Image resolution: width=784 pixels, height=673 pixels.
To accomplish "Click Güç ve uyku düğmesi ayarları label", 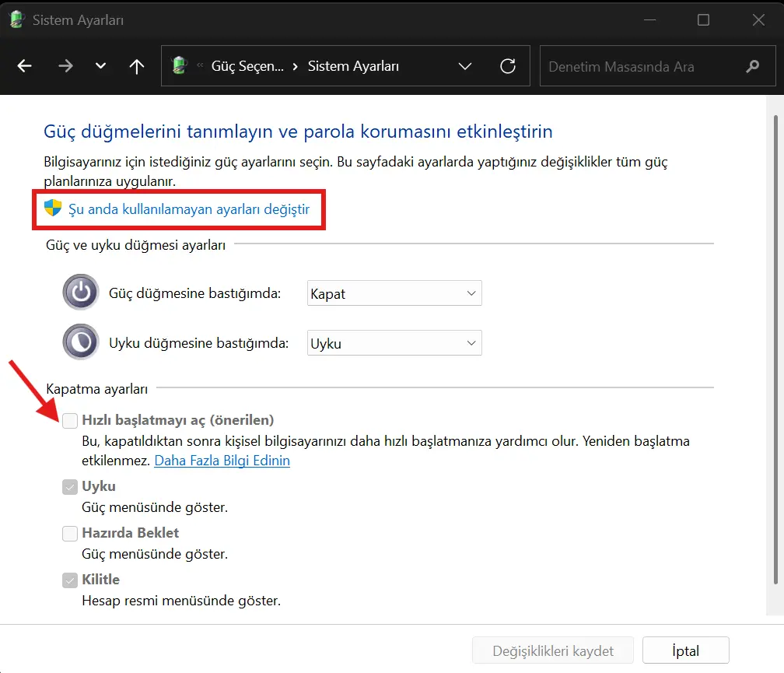I will click(135, 245).
